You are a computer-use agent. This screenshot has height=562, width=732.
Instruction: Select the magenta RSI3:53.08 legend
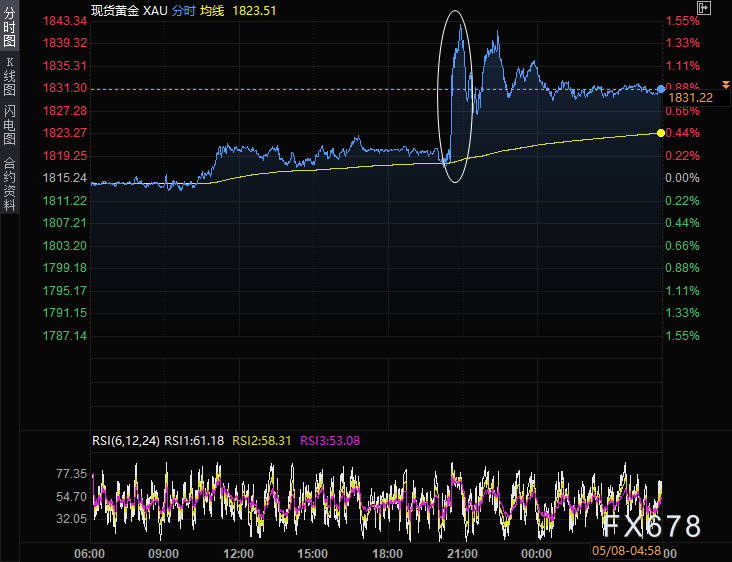click(x=330, y=441)
